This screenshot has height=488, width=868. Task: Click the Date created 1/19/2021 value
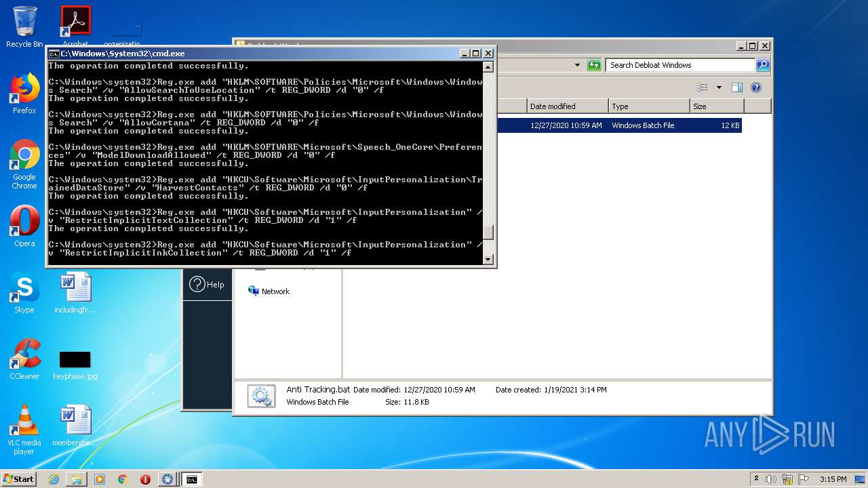click(x=575, y=390)
